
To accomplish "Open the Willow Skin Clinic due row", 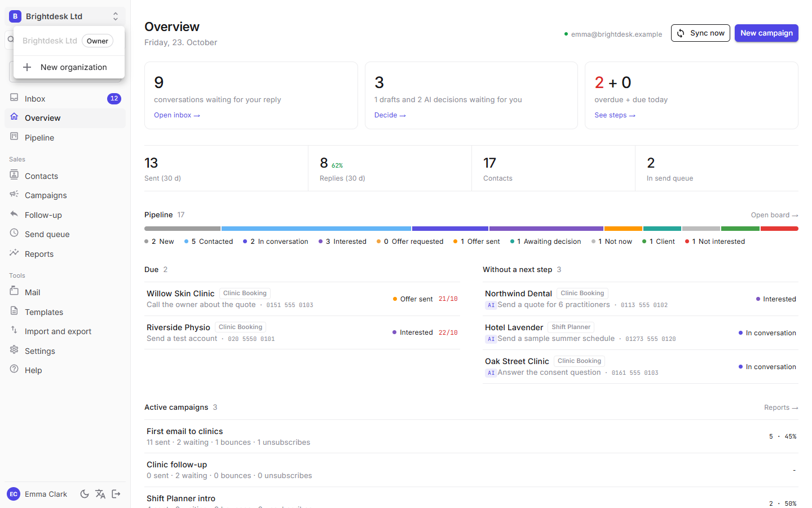I will (x=302, y=299).
